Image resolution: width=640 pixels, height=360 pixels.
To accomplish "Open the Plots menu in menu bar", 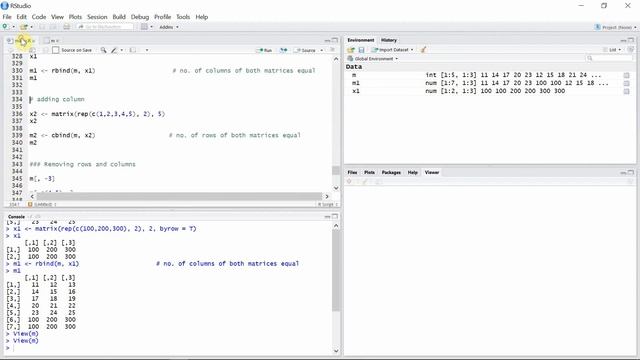I will (75, 17).
